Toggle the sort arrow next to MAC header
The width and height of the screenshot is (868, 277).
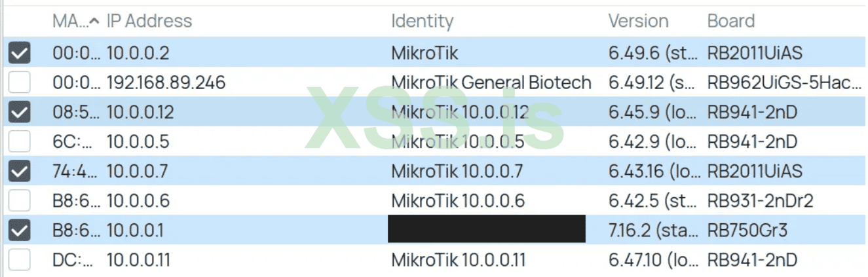[95, 21]
